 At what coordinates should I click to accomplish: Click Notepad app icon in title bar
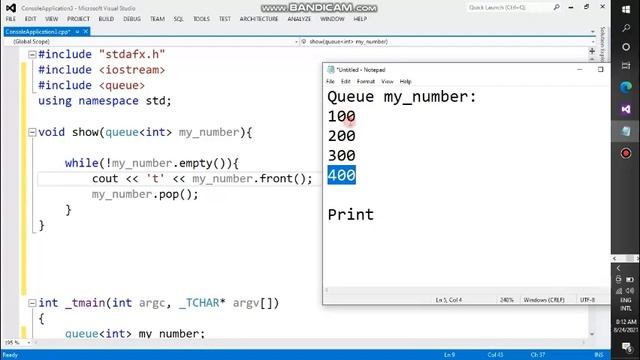coord(331,70)
